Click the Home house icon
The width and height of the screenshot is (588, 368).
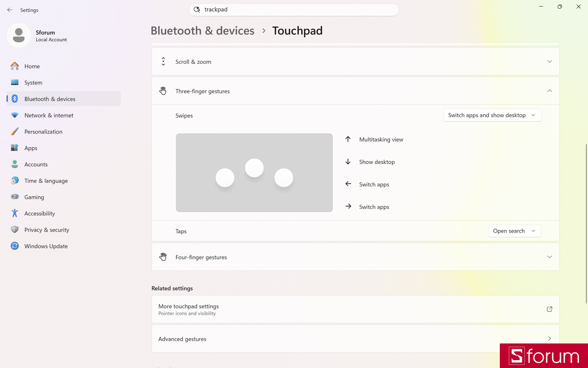pos(15,66)
